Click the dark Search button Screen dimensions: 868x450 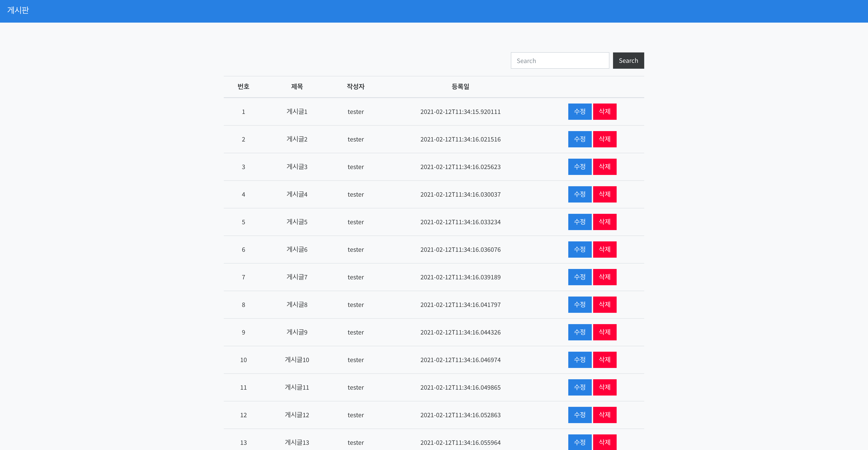628,61
